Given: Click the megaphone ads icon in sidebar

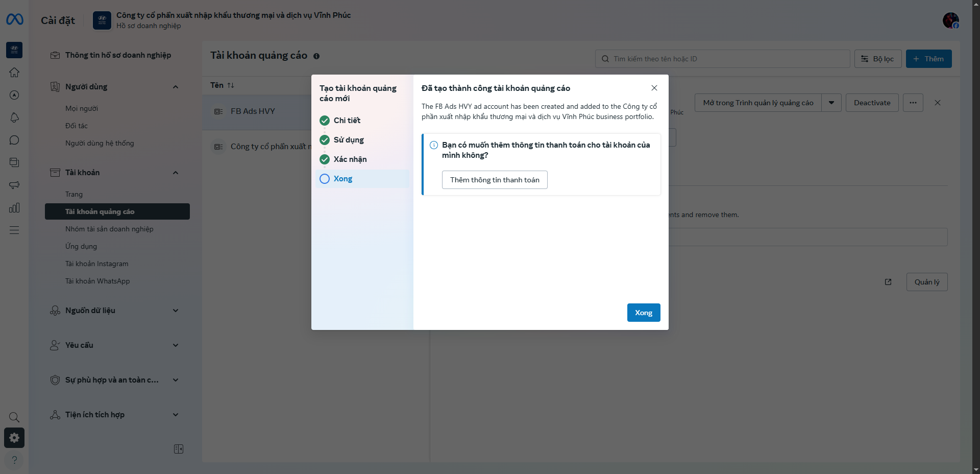Looking at the screenshot, I should click(x=14, y=185).
